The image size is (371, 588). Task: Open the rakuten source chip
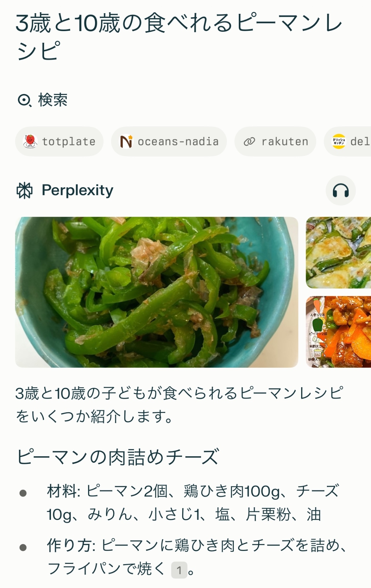(275, 141)
